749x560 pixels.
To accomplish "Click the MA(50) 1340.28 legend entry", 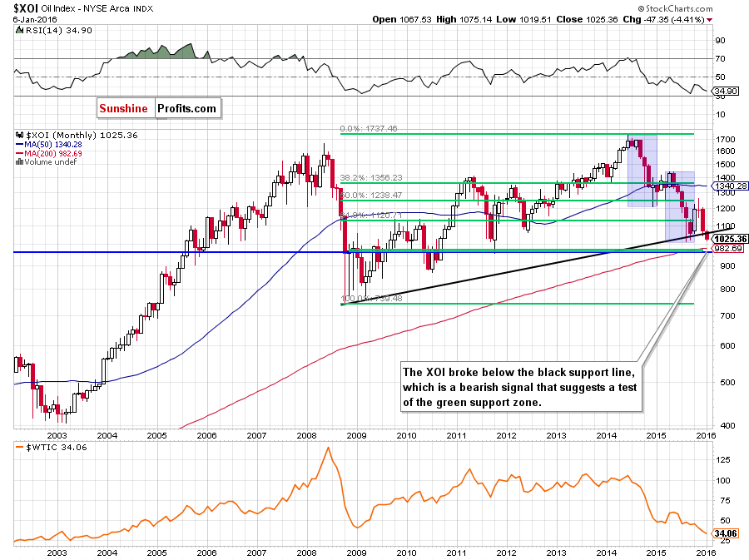I will (x=53, y=144).
